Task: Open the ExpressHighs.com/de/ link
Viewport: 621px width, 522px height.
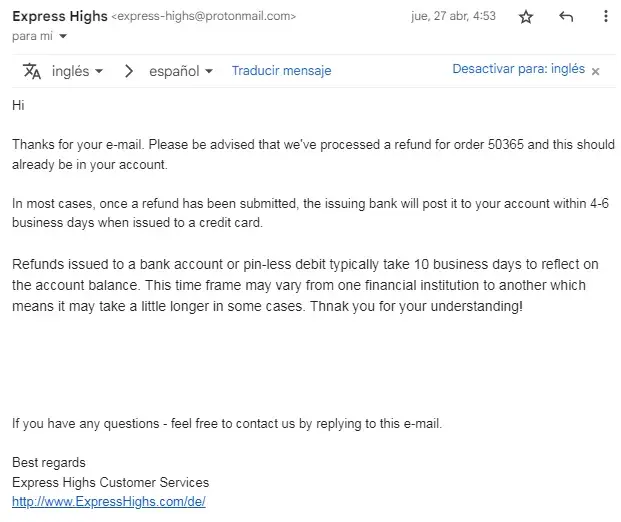Action: (x=109, y=502)
